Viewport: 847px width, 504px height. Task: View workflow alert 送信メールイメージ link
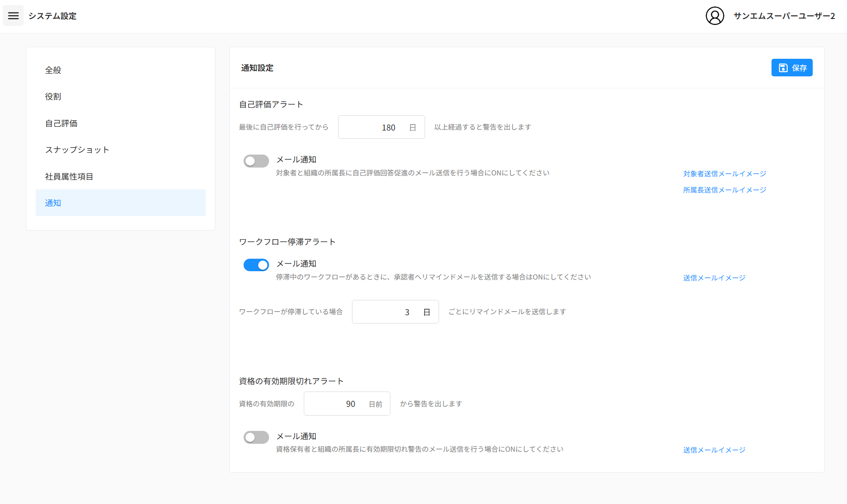(x=714, y=278)
